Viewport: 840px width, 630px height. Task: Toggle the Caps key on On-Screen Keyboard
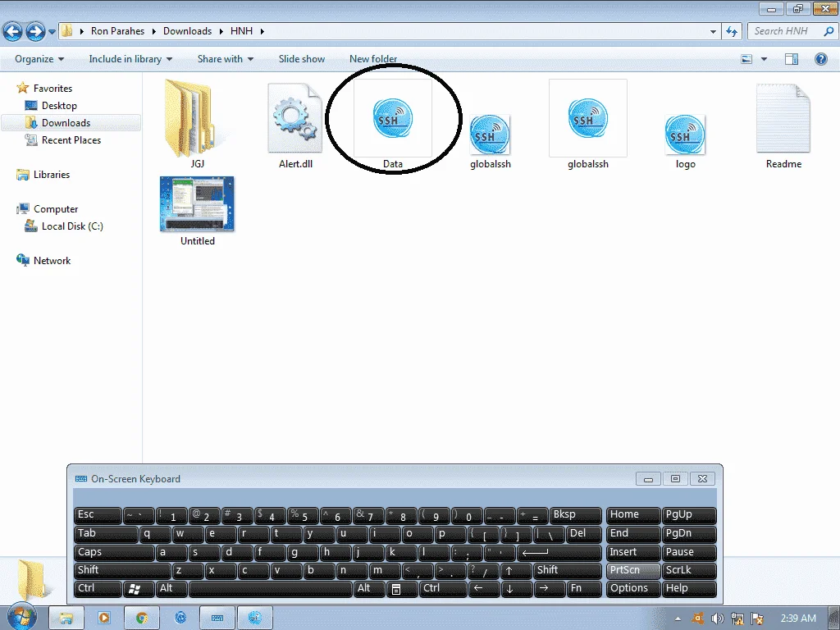pos(114,552)
